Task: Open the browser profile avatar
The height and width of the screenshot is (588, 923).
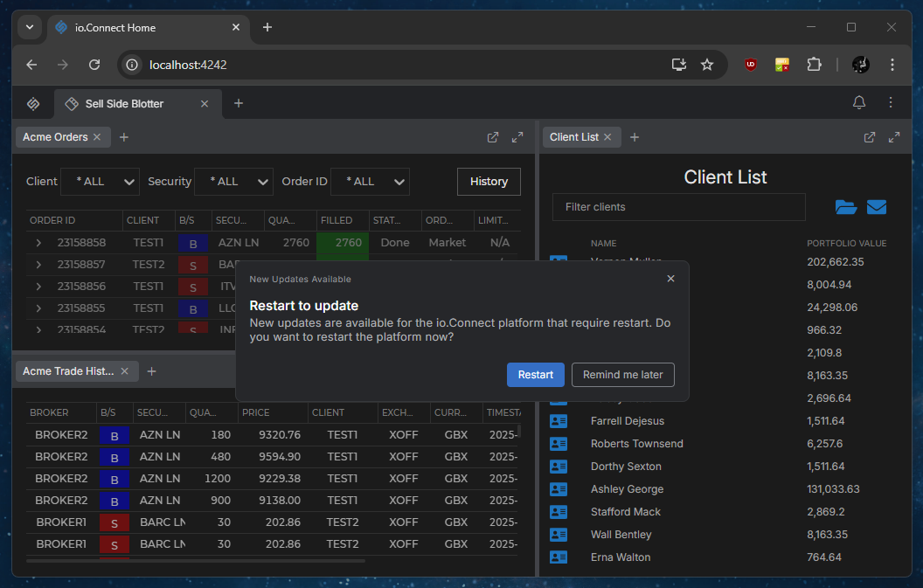Action: 861,65
